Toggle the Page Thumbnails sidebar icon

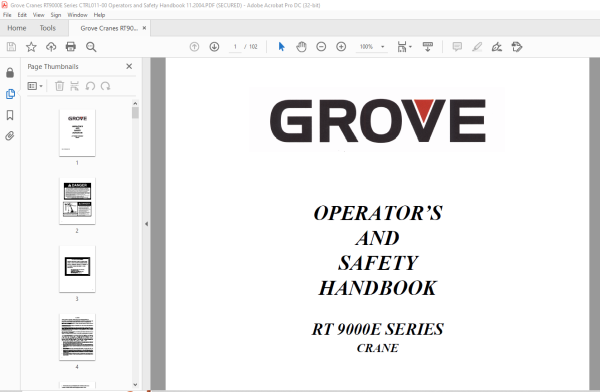pos(10,94)
